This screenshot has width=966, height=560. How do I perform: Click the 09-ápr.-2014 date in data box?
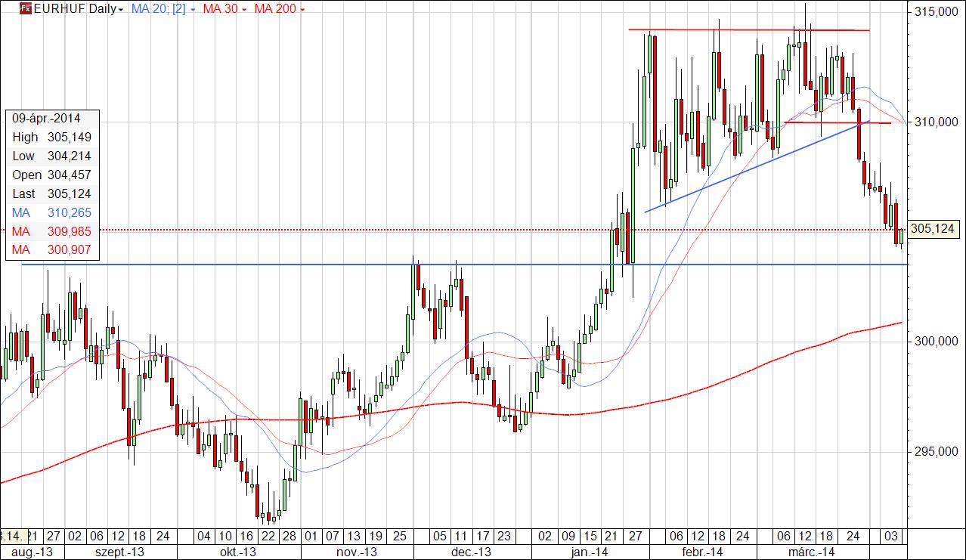point(45,119)
